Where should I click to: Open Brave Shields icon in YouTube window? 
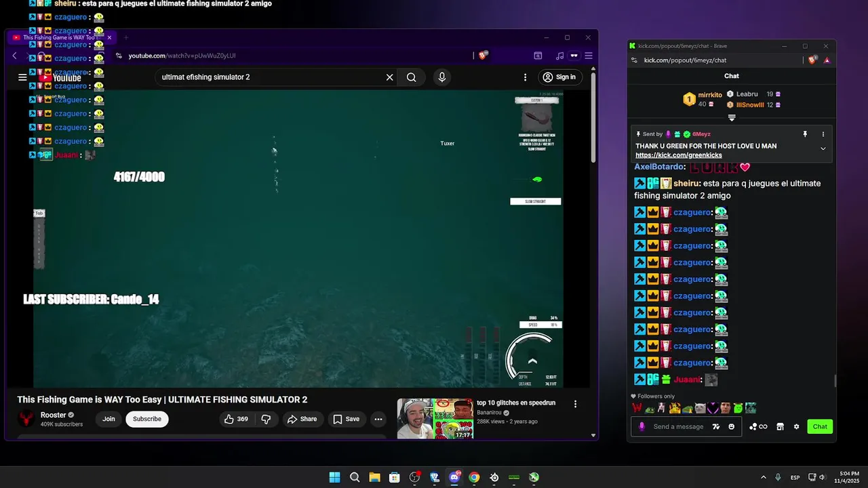click(x=484, y=56)
